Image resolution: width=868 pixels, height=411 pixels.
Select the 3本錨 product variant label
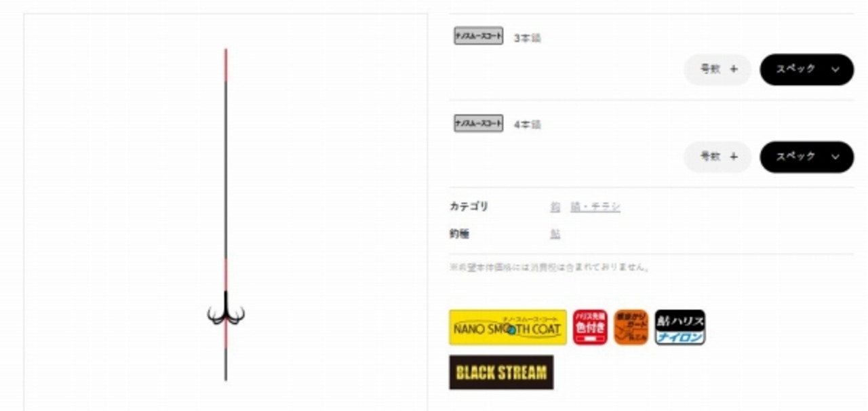[x=528, y=38]
